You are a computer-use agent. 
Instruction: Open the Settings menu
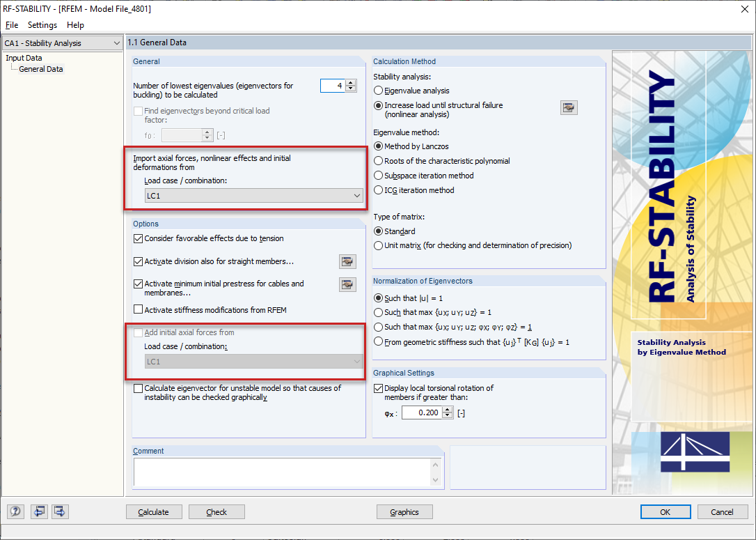[x=42, y=24]
